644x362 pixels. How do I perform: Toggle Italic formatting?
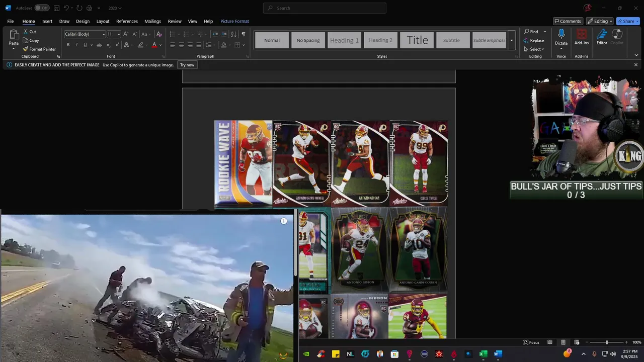(76, 45)
